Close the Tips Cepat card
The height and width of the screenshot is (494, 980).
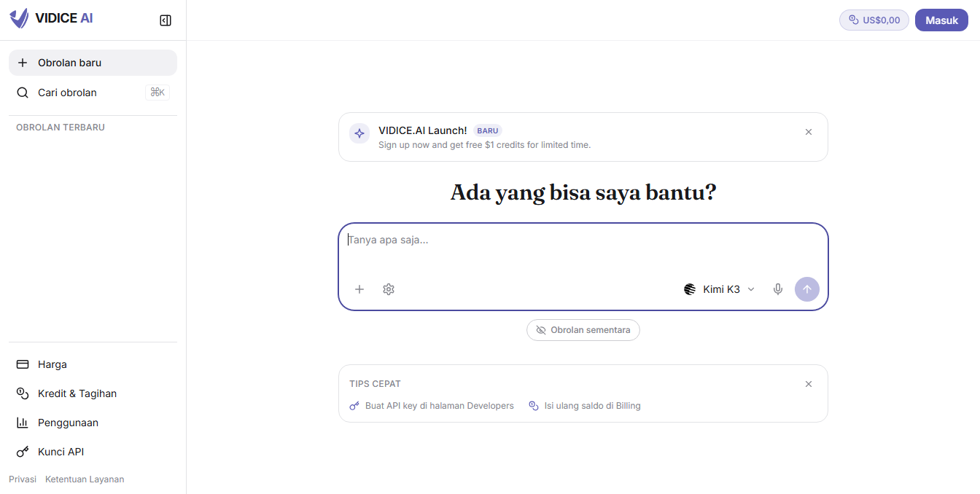tap(809, 384)
